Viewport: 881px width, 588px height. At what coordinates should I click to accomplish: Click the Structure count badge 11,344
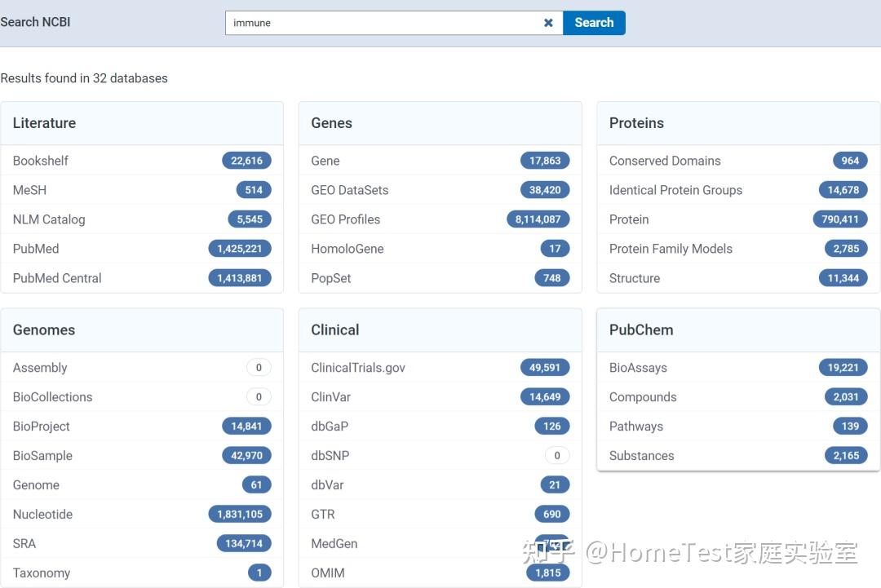pos(843,278)
